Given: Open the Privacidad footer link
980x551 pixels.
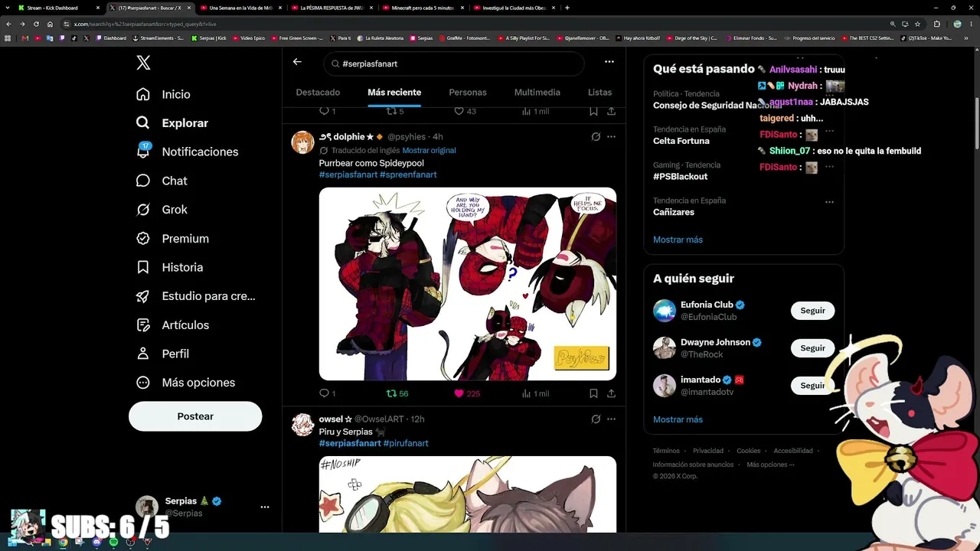Looking at the screenshot, I should (x=708, y=451).
